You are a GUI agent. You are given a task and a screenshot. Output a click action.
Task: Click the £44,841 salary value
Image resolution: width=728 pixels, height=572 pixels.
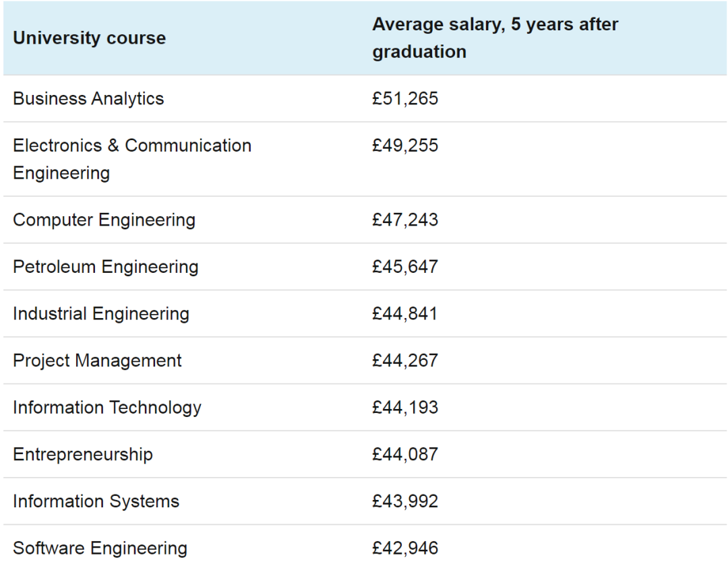pyautogui.click(x=405, y=313)
